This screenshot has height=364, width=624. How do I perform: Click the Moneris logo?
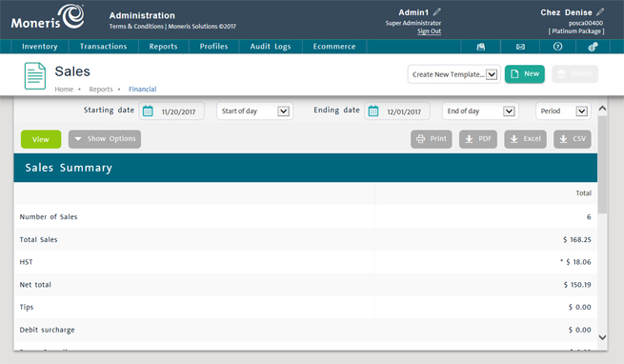(48, 17)
